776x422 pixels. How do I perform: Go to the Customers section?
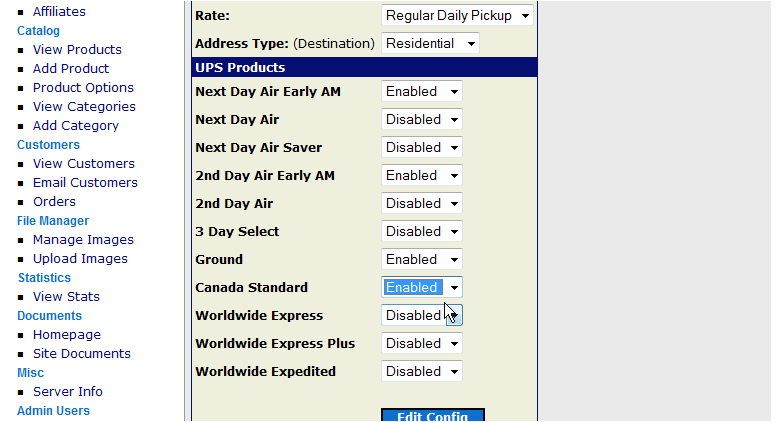[x=48, y=144]
